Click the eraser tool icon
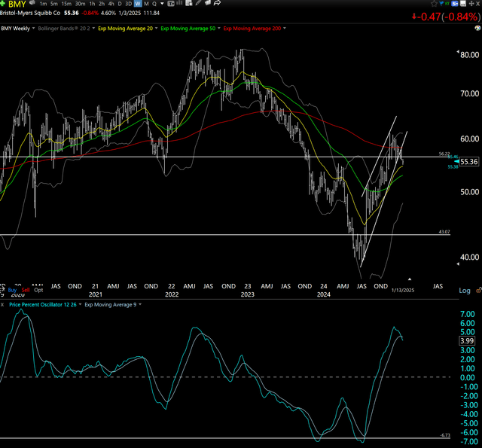 pyautogui.click(x=208, y=3)
